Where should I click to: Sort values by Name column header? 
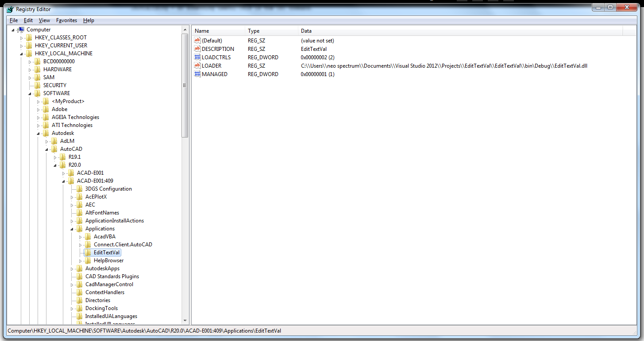(x=218, y=31)
